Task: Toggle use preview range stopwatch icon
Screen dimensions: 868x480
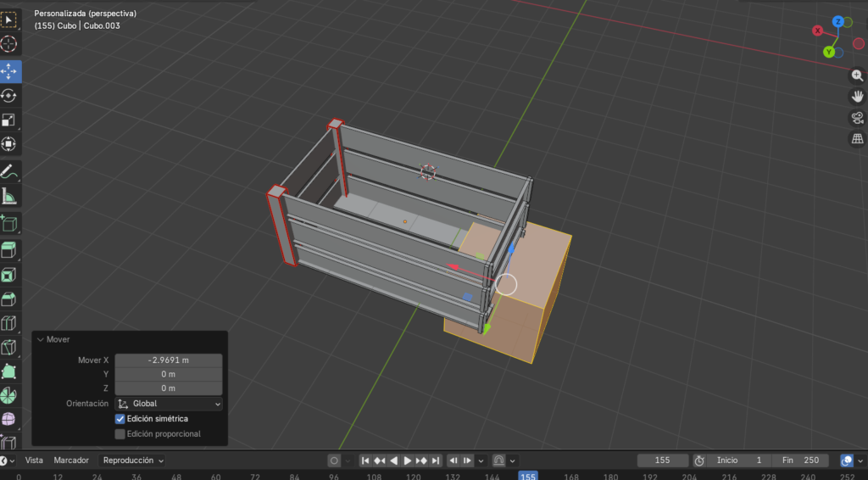Action: tap(699, 460)
